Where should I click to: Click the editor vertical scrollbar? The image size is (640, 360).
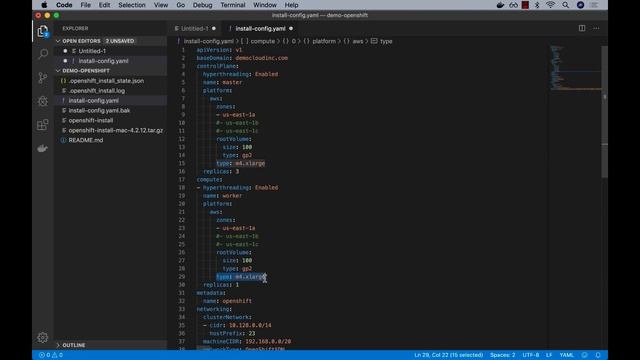coord(604,111)
